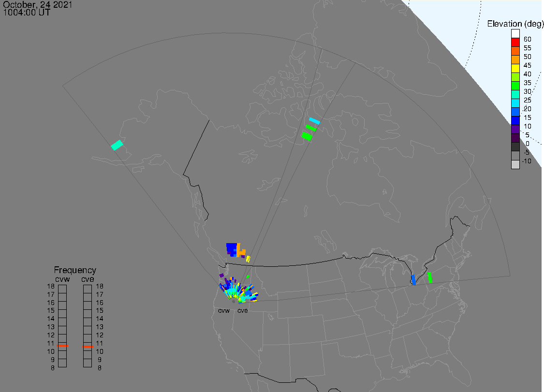544x392 pixels.
Task: Click the white swatch atop the elevation colorbar
Action: (x=515, y=34)
